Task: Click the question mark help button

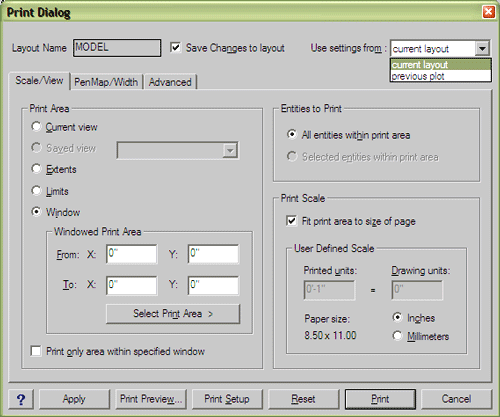Action: coord(21,399)
